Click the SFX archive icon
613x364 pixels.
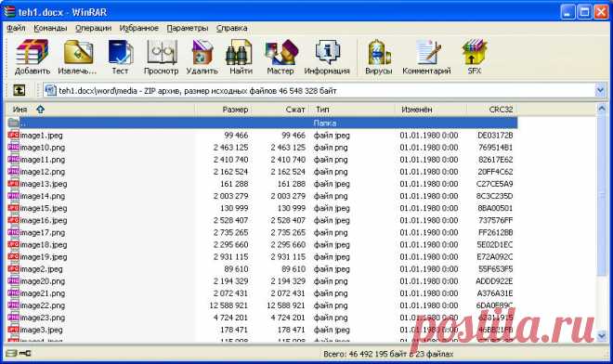475,57
